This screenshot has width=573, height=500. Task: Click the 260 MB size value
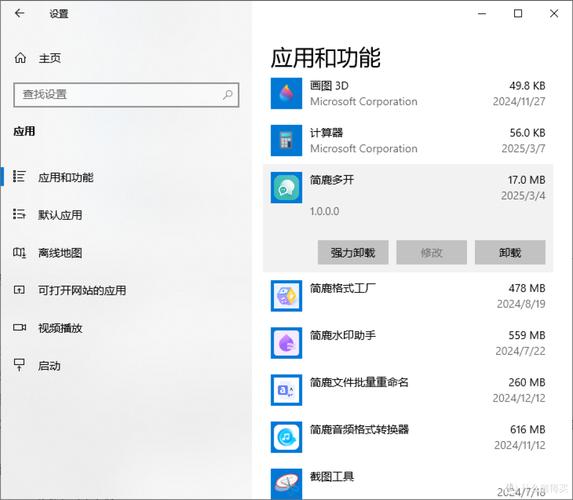[x=527, y=382]
